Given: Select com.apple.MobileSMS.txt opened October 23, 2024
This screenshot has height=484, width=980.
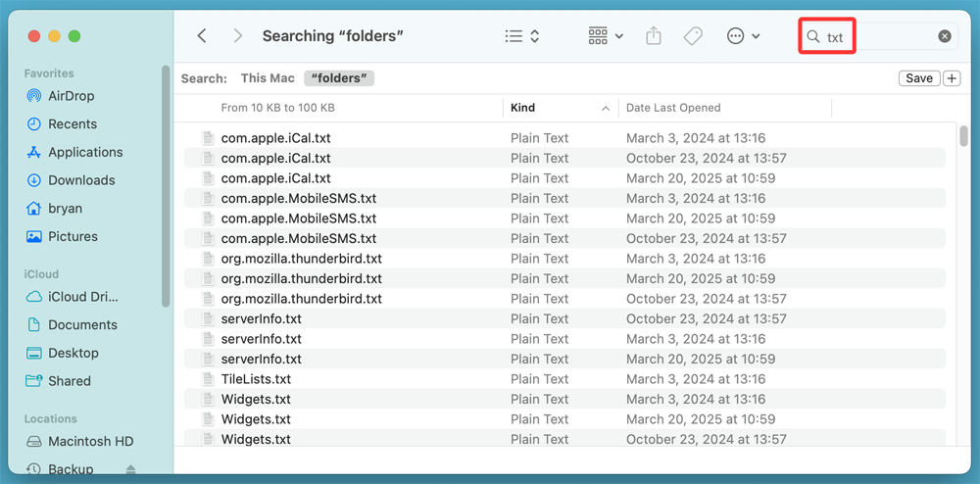Looking at the screenshot, I should click(564, 238).
